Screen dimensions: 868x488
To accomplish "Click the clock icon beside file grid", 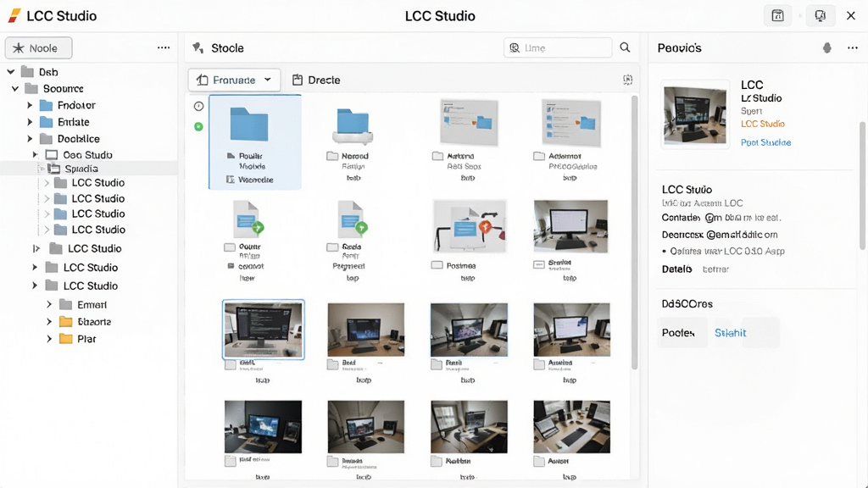I will tap(198, 106).
